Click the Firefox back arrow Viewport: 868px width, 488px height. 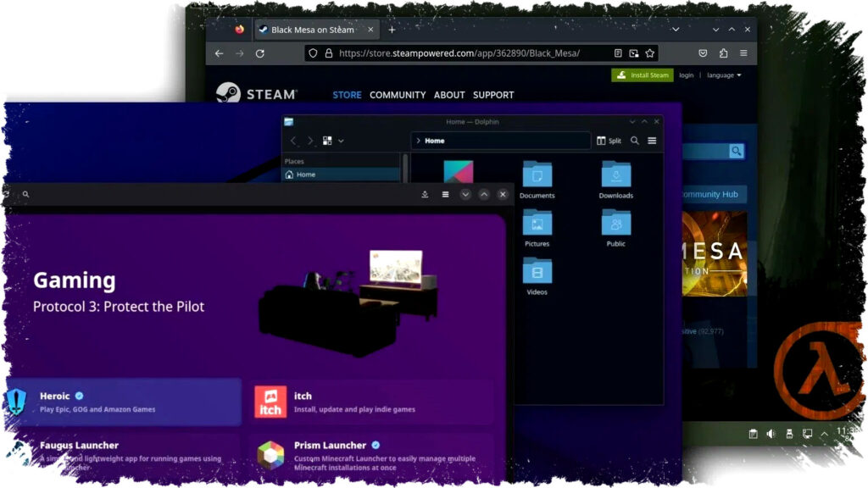click(x=220, y=53)
